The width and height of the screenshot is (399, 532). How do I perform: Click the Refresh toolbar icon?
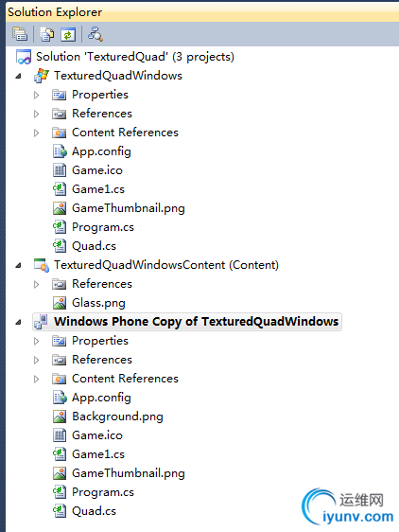[68, 34]
